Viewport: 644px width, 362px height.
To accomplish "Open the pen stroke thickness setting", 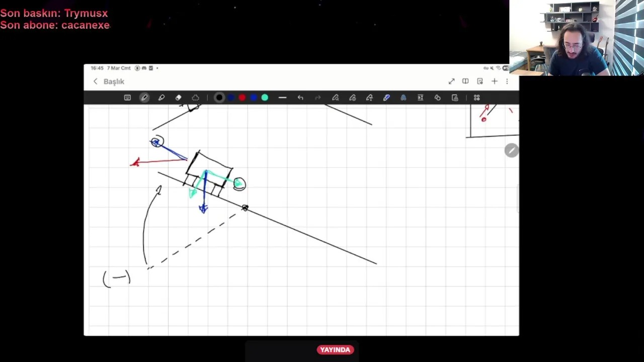I will pos(282,98).
